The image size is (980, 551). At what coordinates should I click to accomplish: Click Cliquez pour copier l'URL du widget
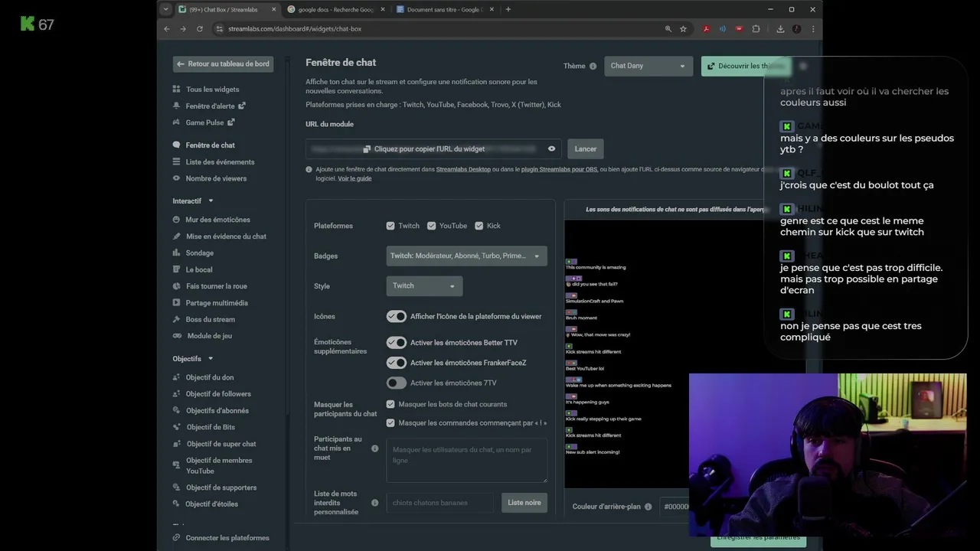pyautogui.click(x=430, y=149)
